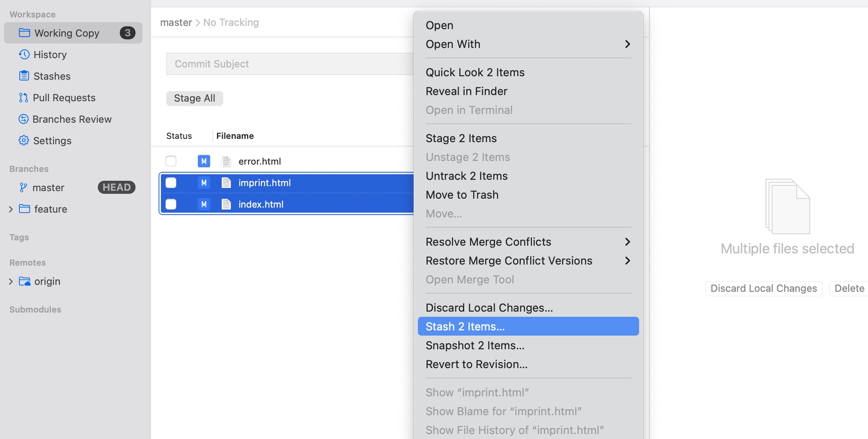Viewport: 868px width, 439px height.
Task: Click the Stage All button
Action: coord(194,98)
